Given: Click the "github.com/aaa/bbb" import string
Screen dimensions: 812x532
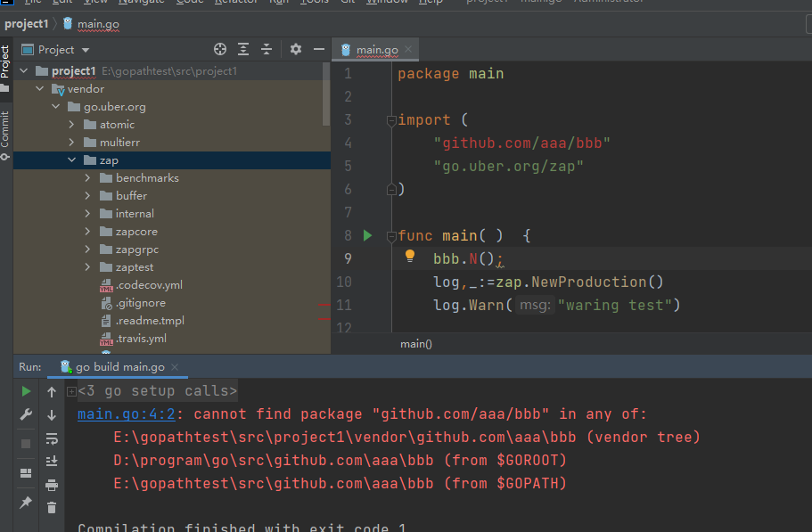Looking at the screenshot, I should click(522, 143).
